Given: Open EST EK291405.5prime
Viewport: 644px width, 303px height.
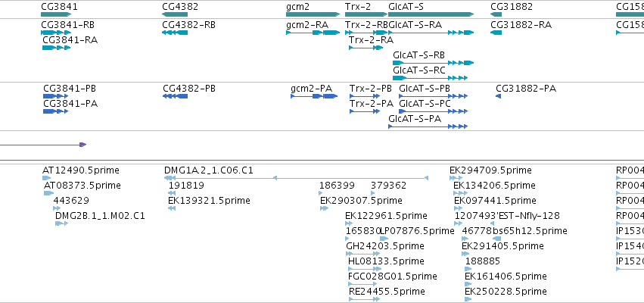Looking at the screenshot, I should pyautogui.click(x=502, y=247).
